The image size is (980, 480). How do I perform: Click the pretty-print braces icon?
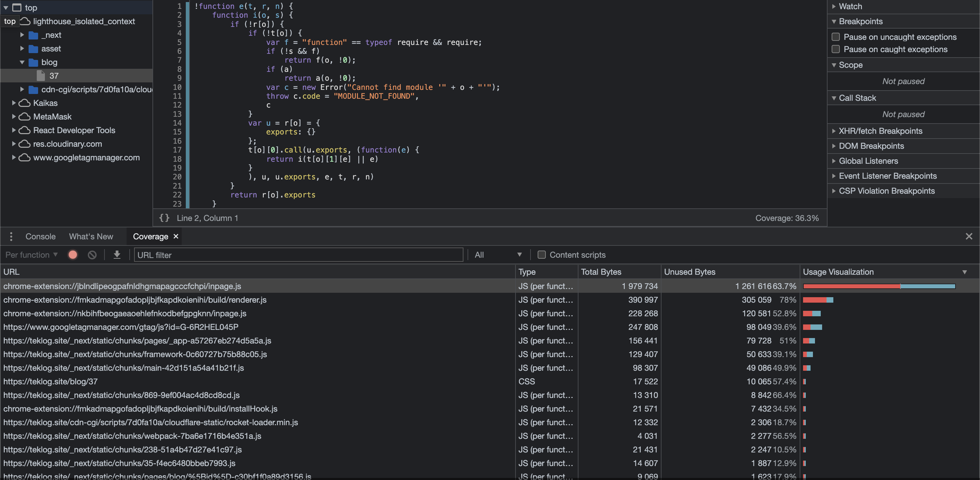pos(164,218)
